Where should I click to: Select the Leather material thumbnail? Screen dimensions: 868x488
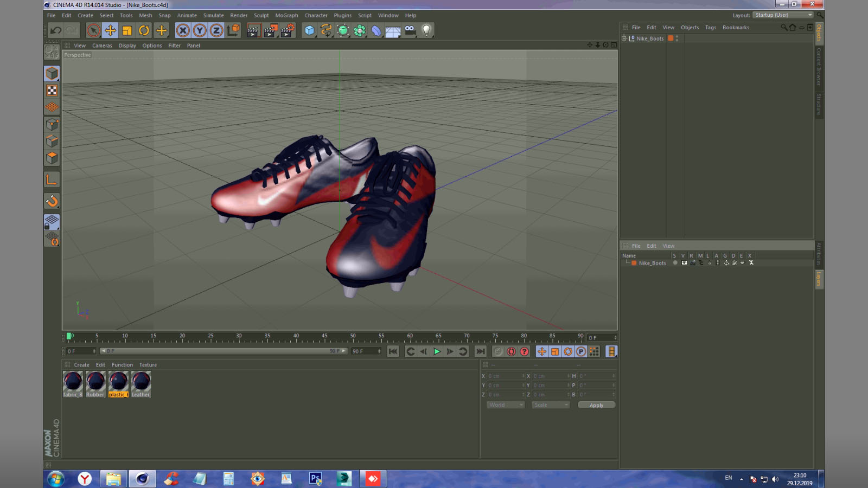[141, 384]
